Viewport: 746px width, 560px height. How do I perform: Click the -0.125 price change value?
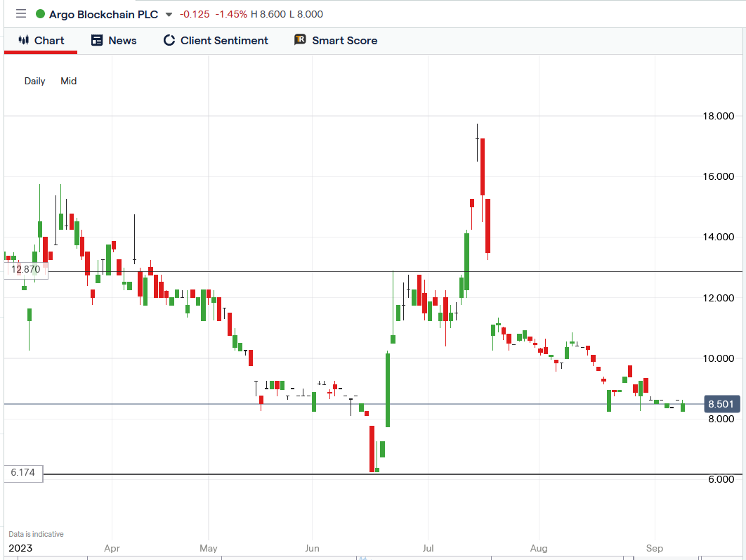[x=195, y=14]
